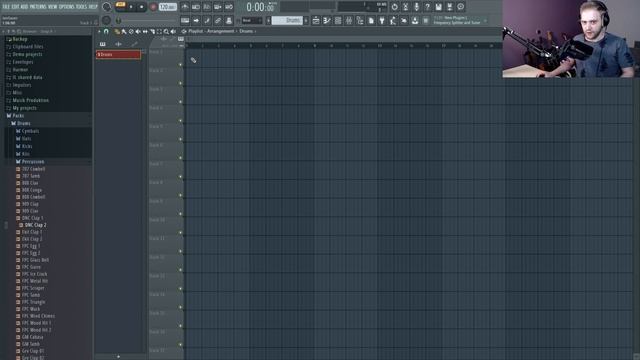Image resolution: width=640 pixels, height=360 pixels.
Task: Open the EDIT menu
Action: click(16, 7)
